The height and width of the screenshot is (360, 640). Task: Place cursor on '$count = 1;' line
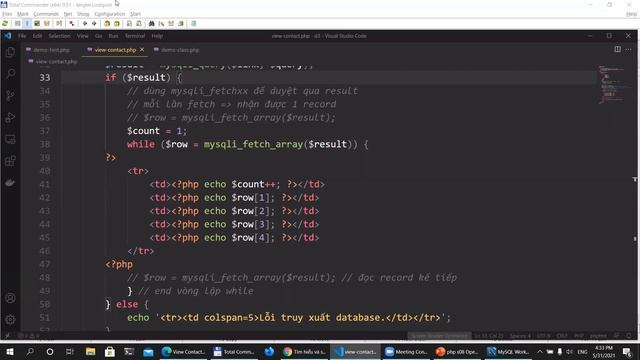coord(157,131)
